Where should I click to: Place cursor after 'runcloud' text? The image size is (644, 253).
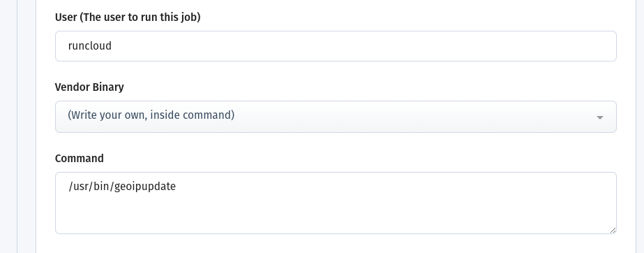tap(112, 45)
